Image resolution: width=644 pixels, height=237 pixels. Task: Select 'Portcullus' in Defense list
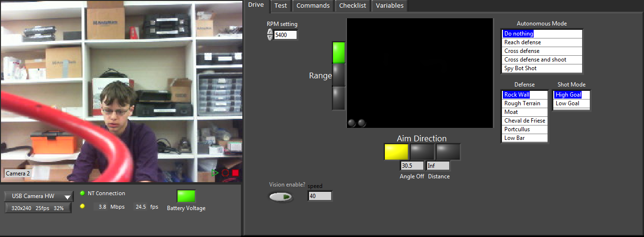[525, 129]
